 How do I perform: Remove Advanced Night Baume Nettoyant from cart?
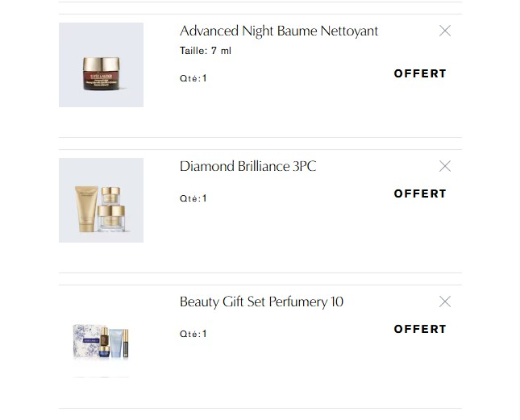pos(445,31)
